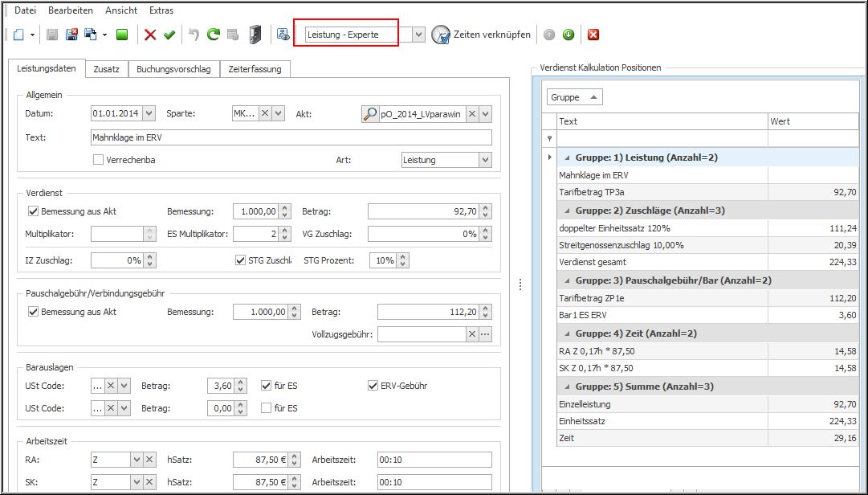Uncheck the ERV-Gebühr checkbox
The width and height of the screenshot is (868, 495).
click(x=373, y=386)
